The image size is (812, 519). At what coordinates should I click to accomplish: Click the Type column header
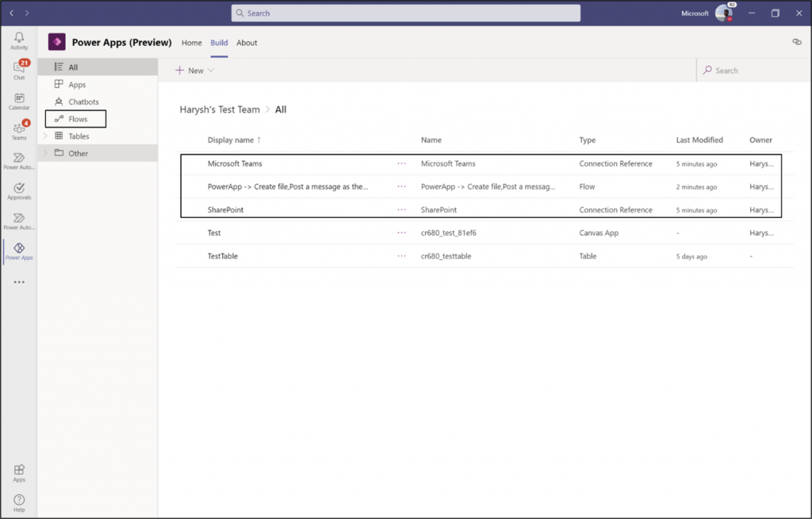[x=588, y=139]
